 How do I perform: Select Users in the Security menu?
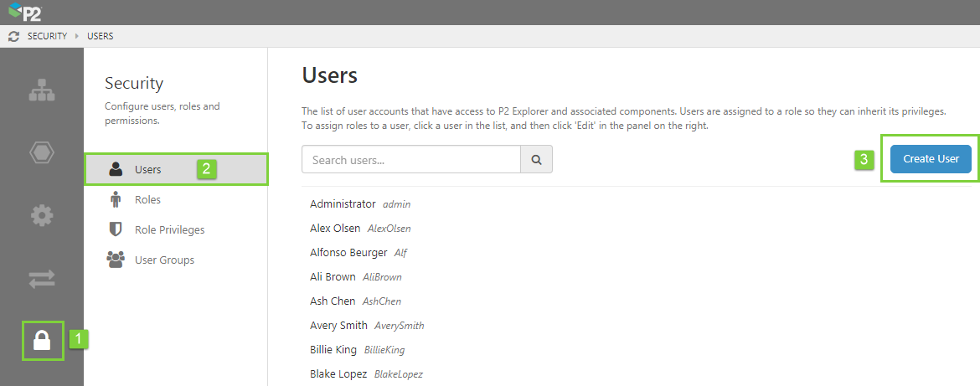(x=147, y=169)
